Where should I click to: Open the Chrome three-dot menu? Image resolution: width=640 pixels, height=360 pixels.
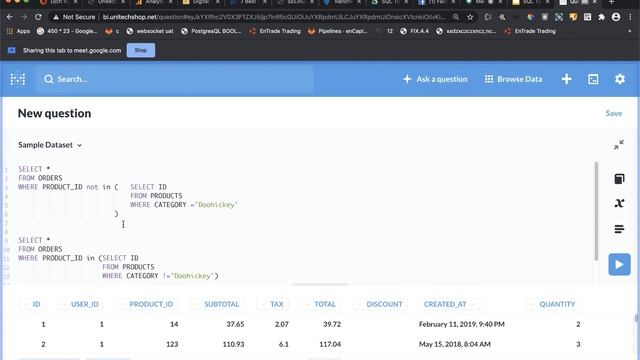point(630,17)
